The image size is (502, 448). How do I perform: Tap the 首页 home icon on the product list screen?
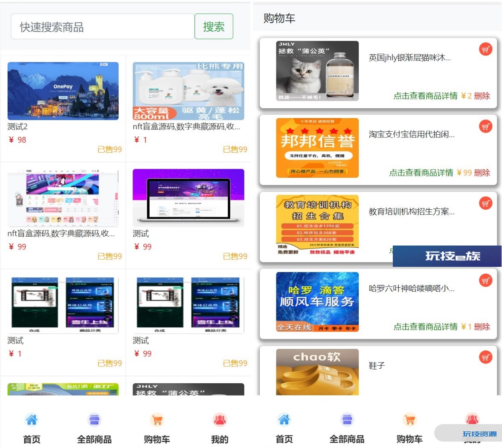pyautogui.click(x=32, y=420)
